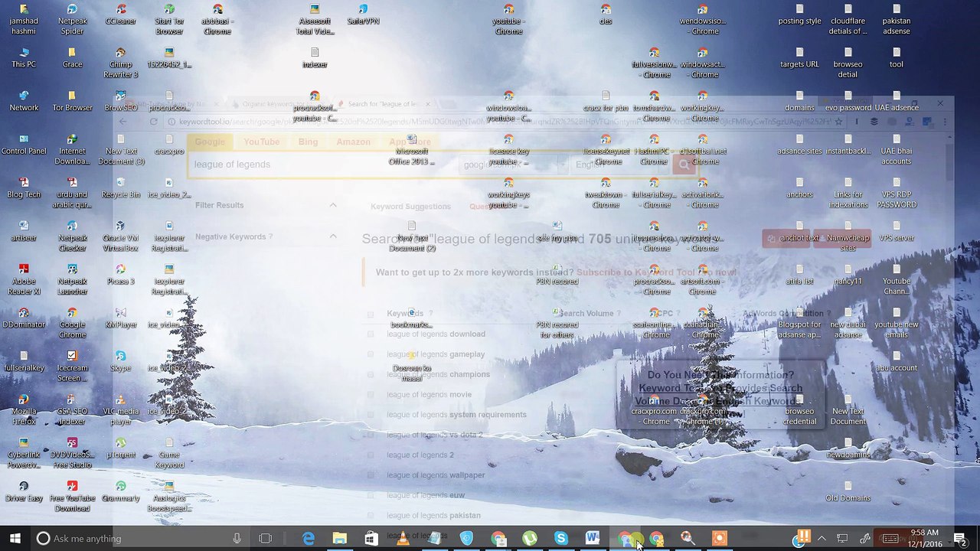
Task: Click the league of legends search field
Action: click(x=324, y=165)
